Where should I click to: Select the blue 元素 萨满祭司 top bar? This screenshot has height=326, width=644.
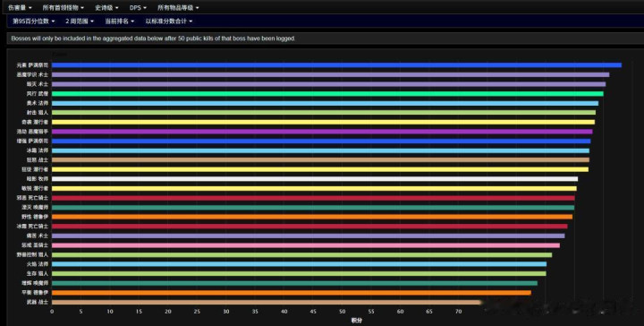tap(336, 65)
